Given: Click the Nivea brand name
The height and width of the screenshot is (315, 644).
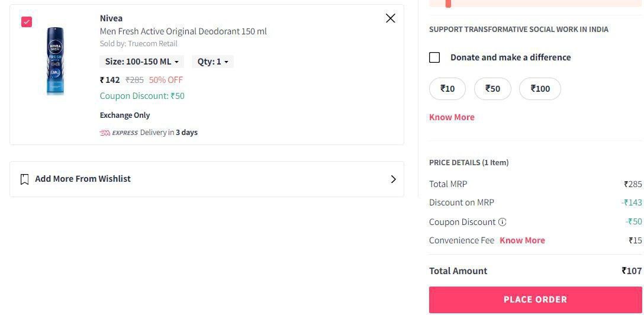Looking at the screenshot, I should pyautogui.click(x=111, y=18).
